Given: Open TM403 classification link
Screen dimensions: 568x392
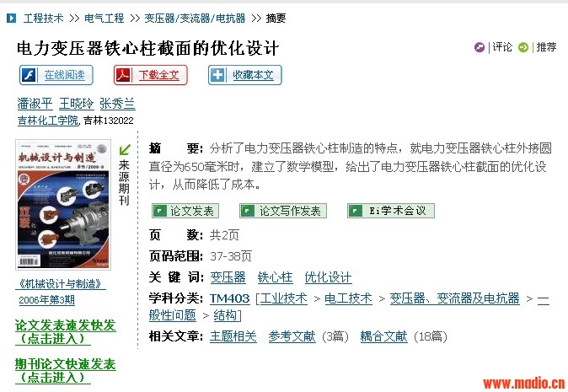Looking at the screenshot, I should coord(230,298).
